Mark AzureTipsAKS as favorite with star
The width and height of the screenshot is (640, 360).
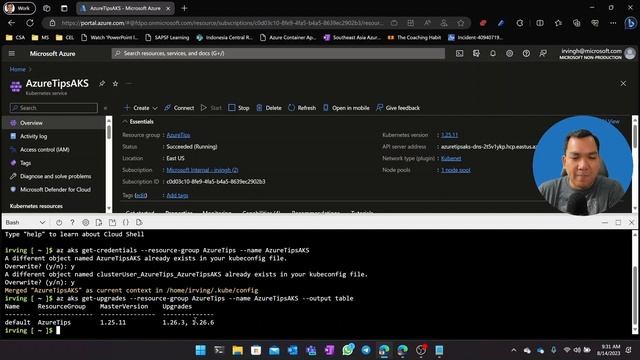(x=116, y=84)
